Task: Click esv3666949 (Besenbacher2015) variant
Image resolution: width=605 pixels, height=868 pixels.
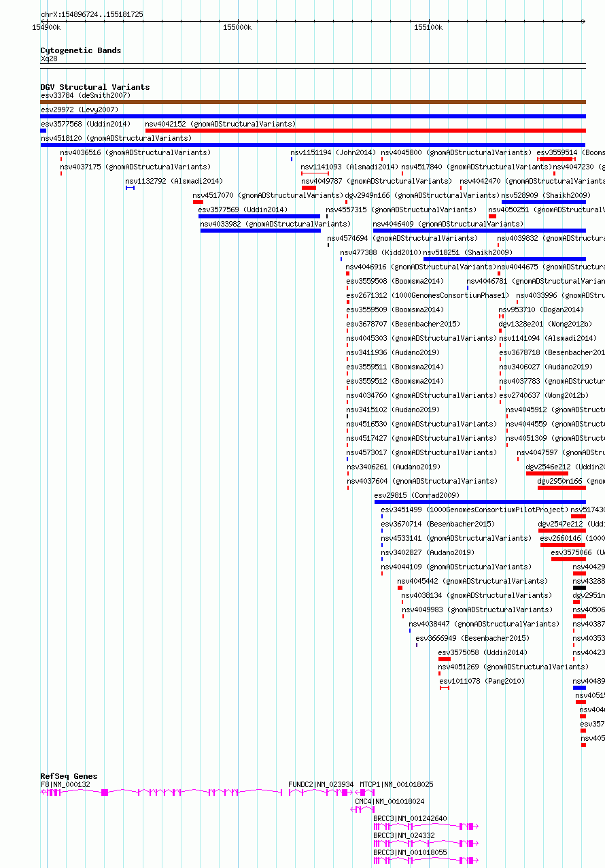Action: 472,639
